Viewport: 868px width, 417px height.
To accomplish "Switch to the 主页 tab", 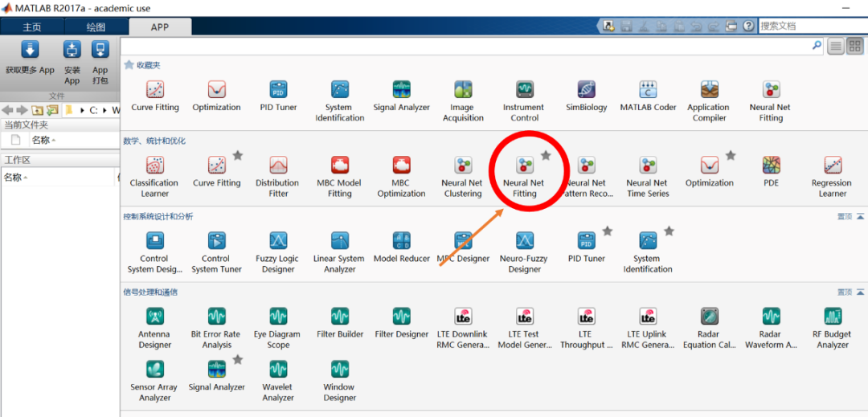I will [x=32, y=27].
